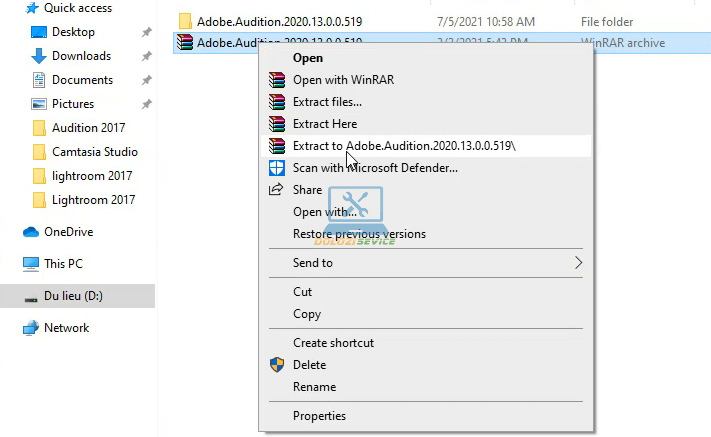
Task: Click the Share icon in context menu
Action: (277, 190)
